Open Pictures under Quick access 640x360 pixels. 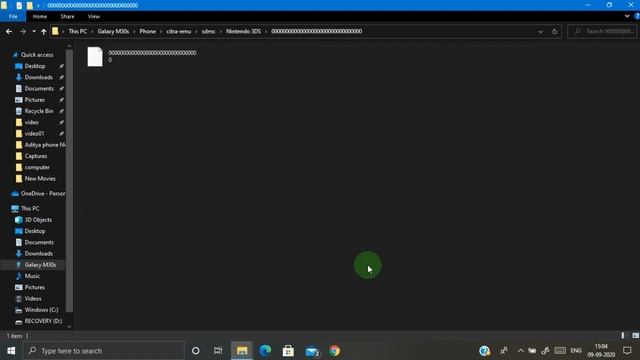(34, 100)
